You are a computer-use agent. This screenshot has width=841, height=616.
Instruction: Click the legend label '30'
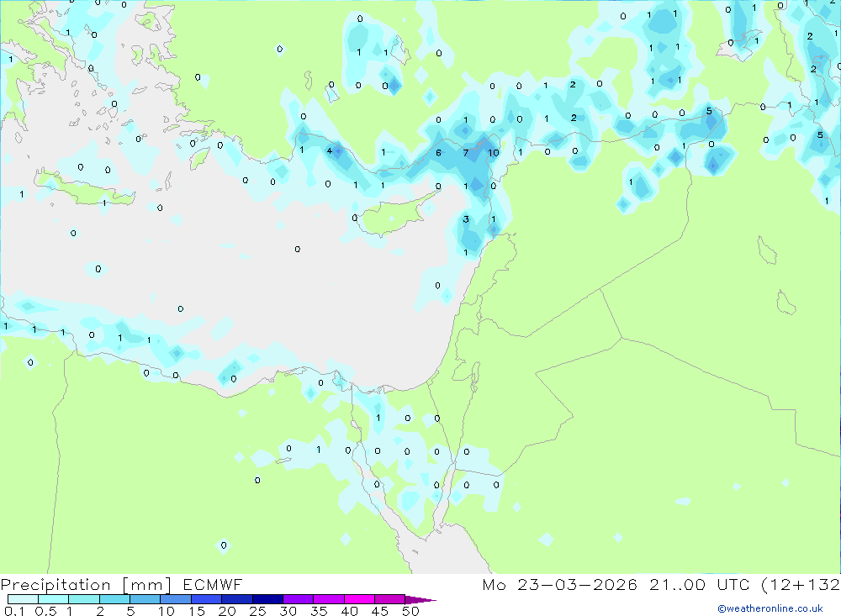tap(288, 611)
